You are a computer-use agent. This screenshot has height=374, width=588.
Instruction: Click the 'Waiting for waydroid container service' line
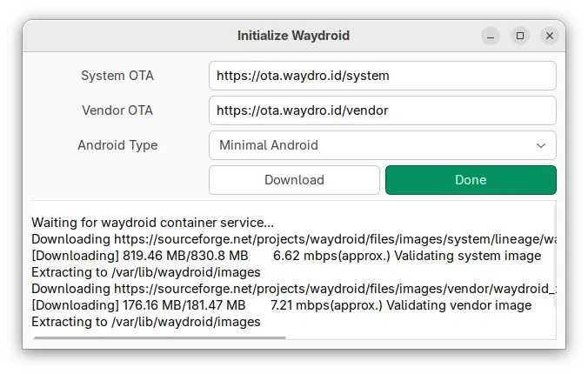pos(152,223)
